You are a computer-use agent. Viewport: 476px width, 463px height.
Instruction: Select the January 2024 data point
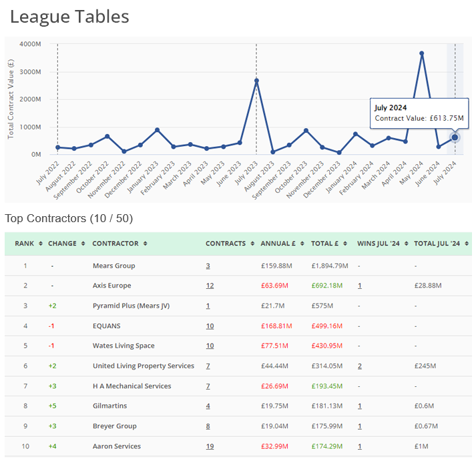tap(355, 134)
